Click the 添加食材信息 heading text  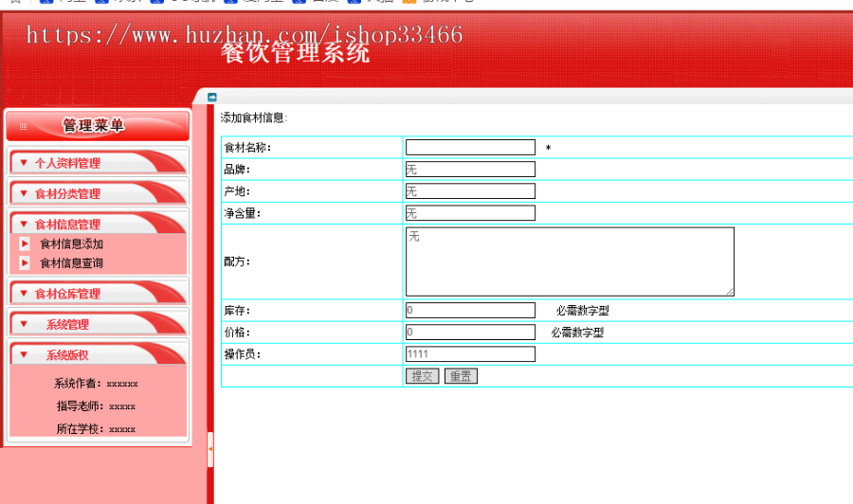click(254, 117)
